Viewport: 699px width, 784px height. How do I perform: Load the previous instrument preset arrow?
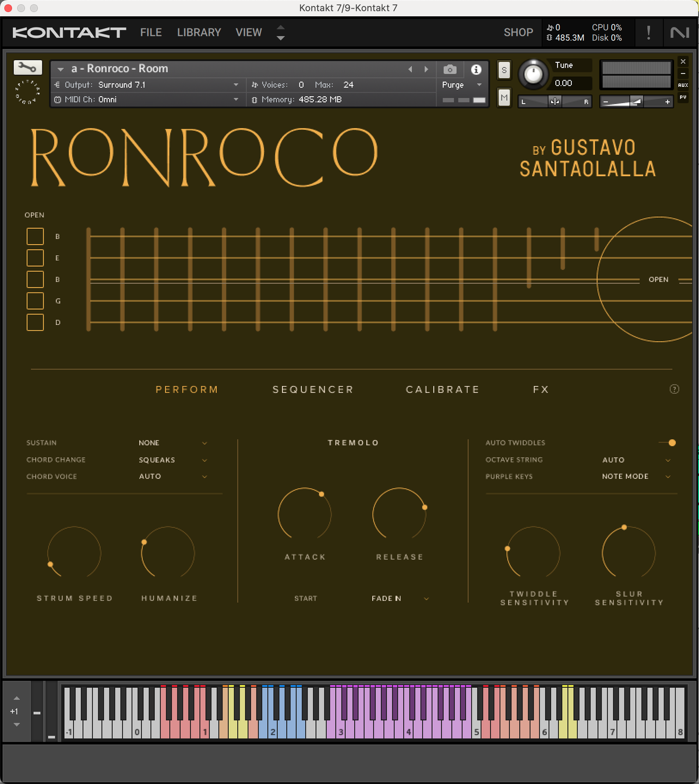(410, 69)
